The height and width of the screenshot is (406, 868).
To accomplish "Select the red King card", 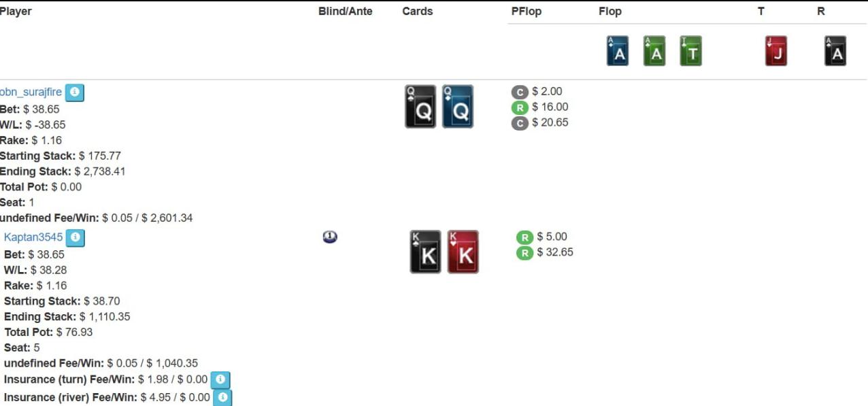I will pyautogui.click(x=463, y=252).
